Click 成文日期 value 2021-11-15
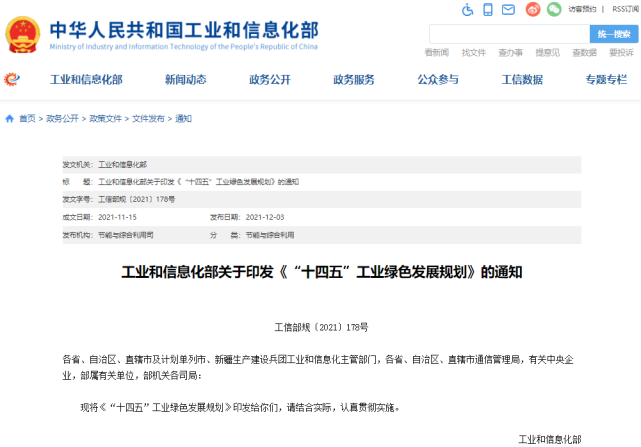The height and width of the screenshot is (447, 641). 117,217
